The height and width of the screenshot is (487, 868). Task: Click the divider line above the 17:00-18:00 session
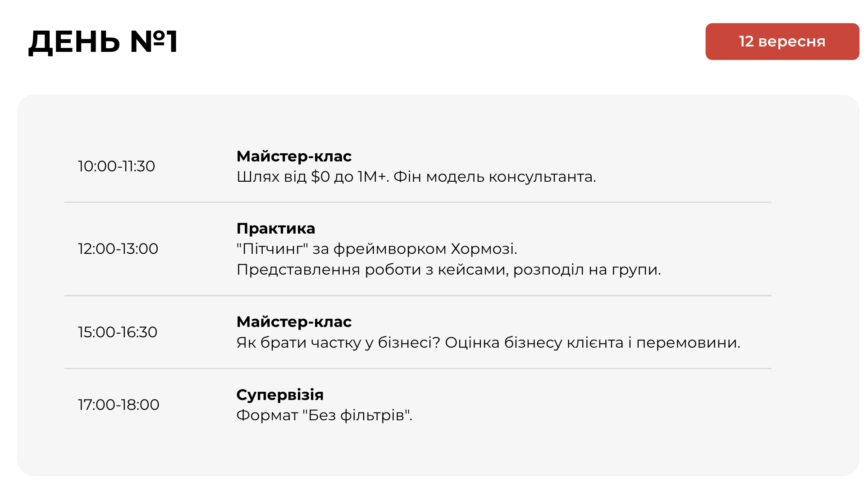(418, 369)
